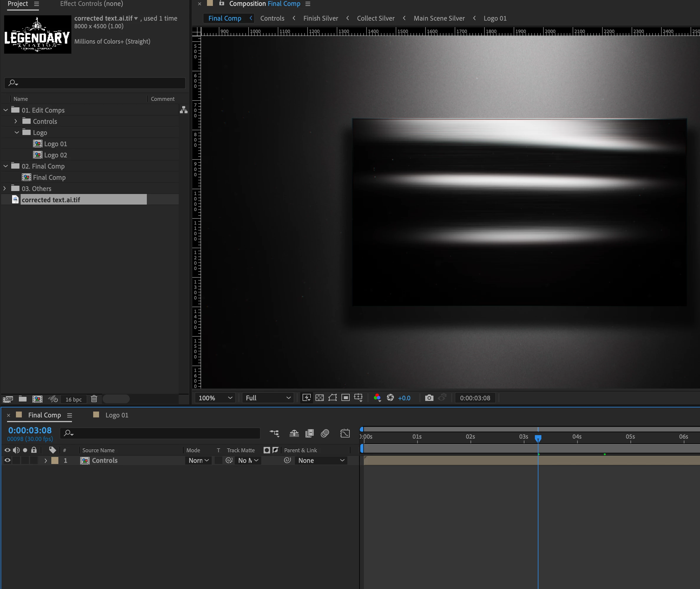Click the Controls layer label color swatch
Image resolution: width=700 pixels, height=589 pixels.
[55, 460]
